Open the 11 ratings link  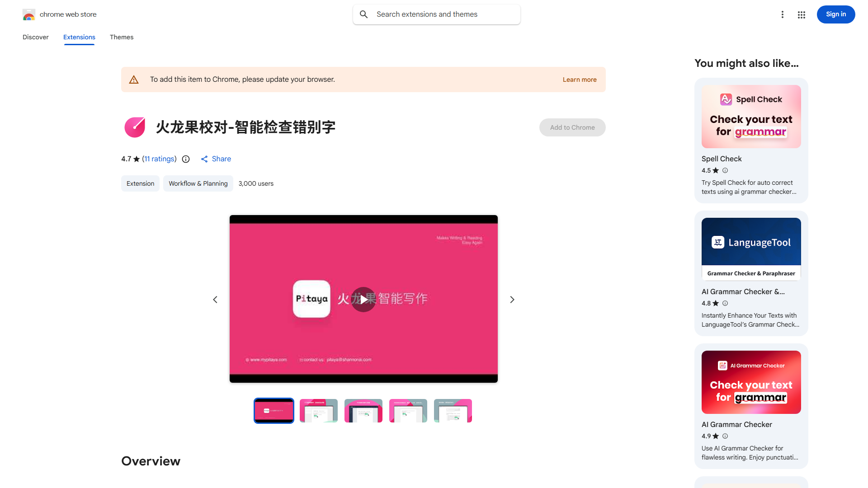point(159,159)
